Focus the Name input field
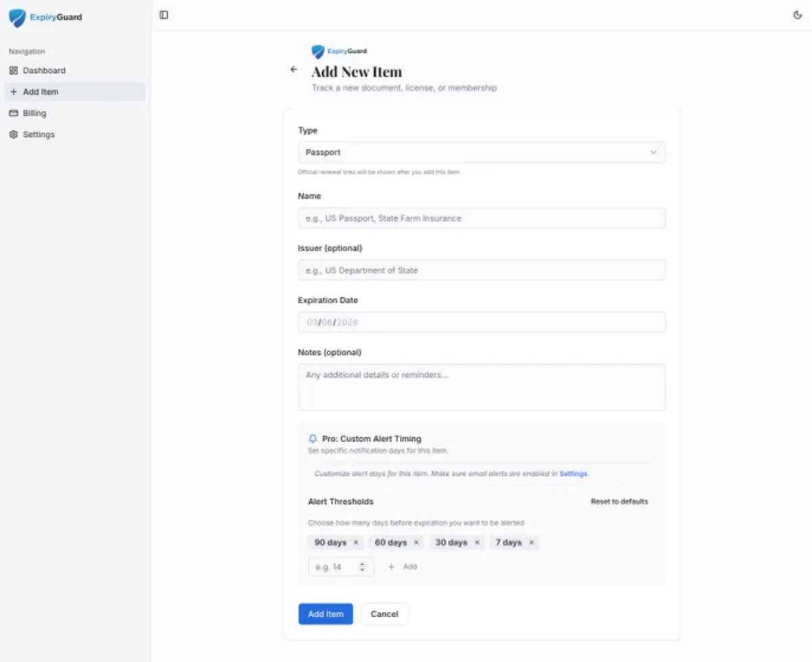Image resolution: width=812 pixels, height=662 pixels. 482,218
